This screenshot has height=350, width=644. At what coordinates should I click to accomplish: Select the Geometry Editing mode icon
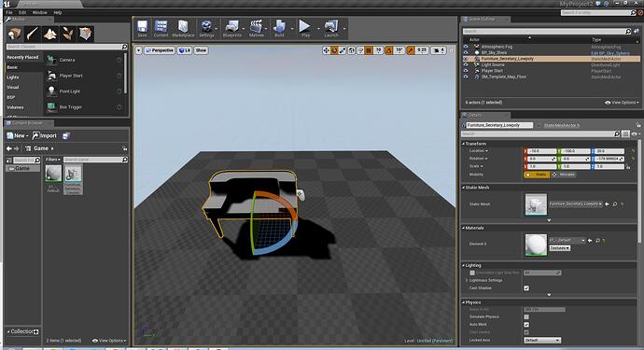[x=86, y=35]
